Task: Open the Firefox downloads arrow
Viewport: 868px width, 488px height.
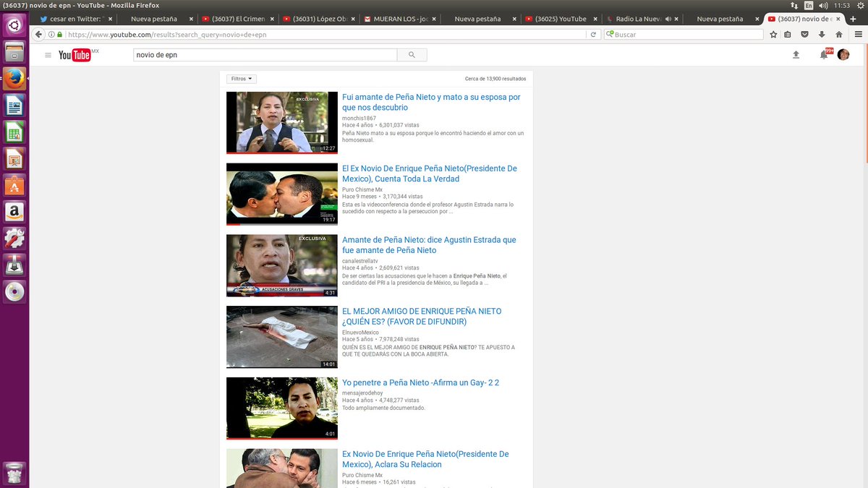Action: [822, 34]
